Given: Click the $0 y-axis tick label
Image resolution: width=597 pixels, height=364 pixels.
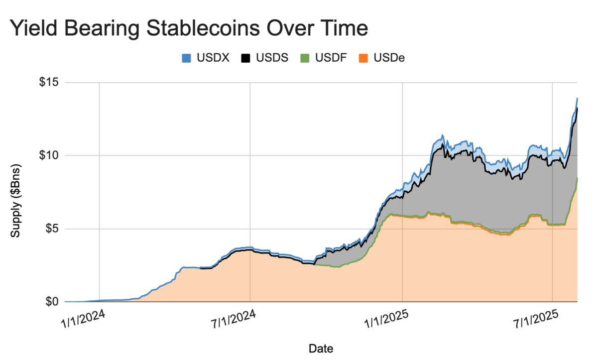Looking at the screenshot, I should point(52,302).
